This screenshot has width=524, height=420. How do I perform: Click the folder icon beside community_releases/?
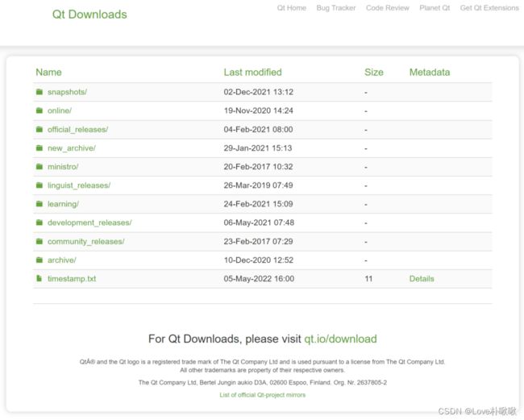(40, 241)
